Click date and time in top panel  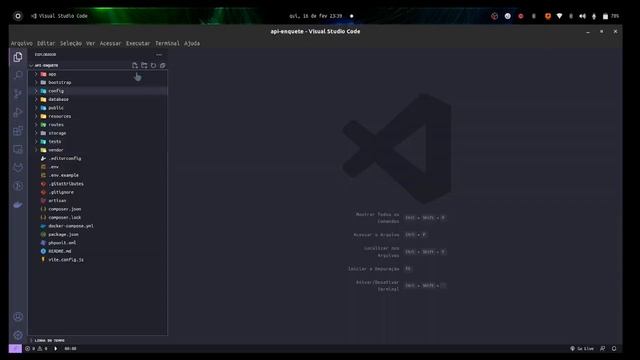pyautogui.click(x=316, y=16)
